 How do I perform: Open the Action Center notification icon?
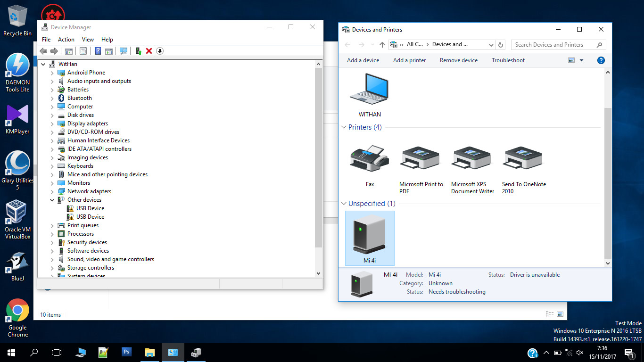coord(628,353)
